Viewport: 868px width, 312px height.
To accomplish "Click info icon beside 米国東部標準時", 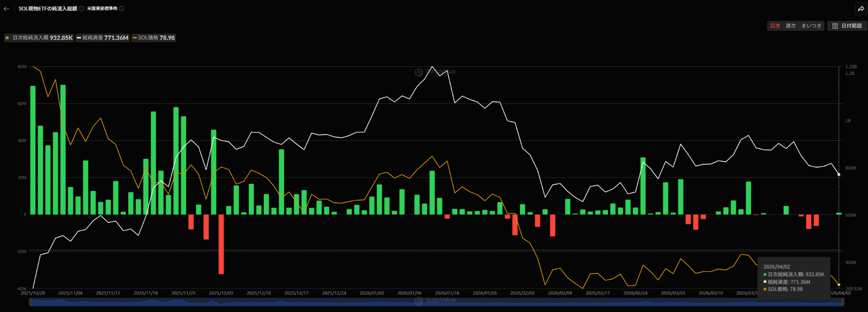I will click(122, 9).
